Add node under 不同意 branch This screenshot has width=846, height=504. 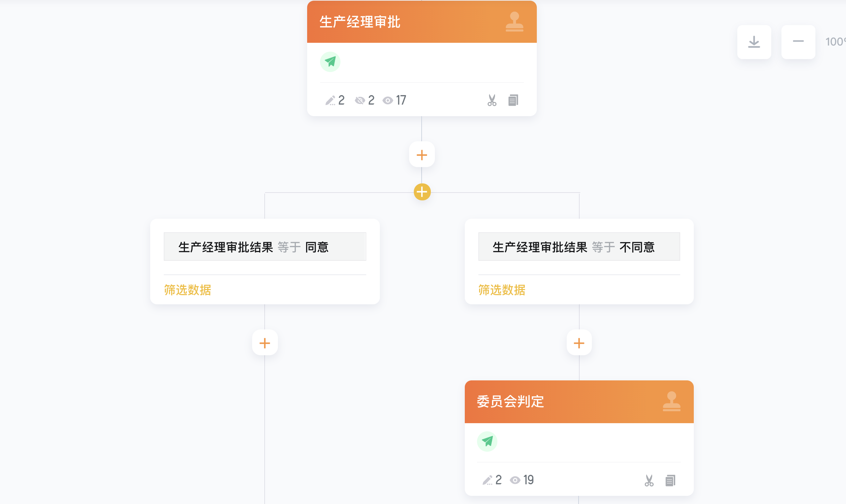(579, 343)
